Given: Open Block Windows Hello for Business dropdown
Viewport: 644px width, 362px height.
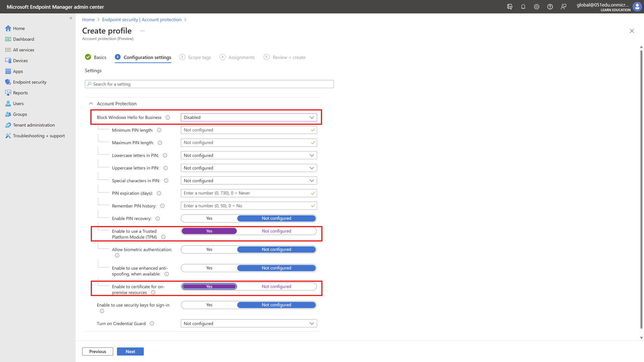Looking at the screenshot, I should click(x=248, y=118).
